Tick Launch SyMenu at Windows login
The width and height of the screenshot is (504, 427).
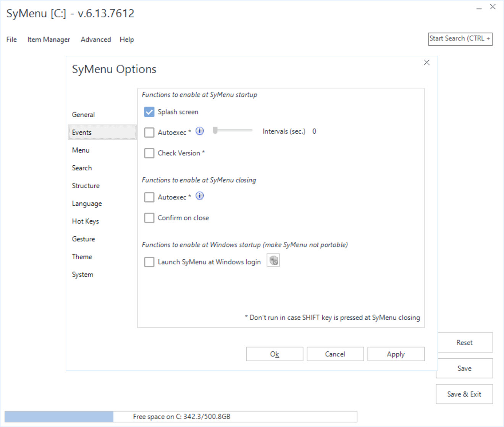pyautogui.click(x=149, y=262)
